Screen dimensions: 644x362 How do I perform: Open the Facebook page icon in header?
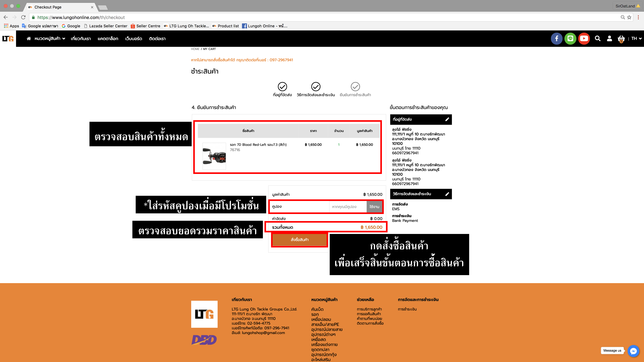click(x=556, y=38)
